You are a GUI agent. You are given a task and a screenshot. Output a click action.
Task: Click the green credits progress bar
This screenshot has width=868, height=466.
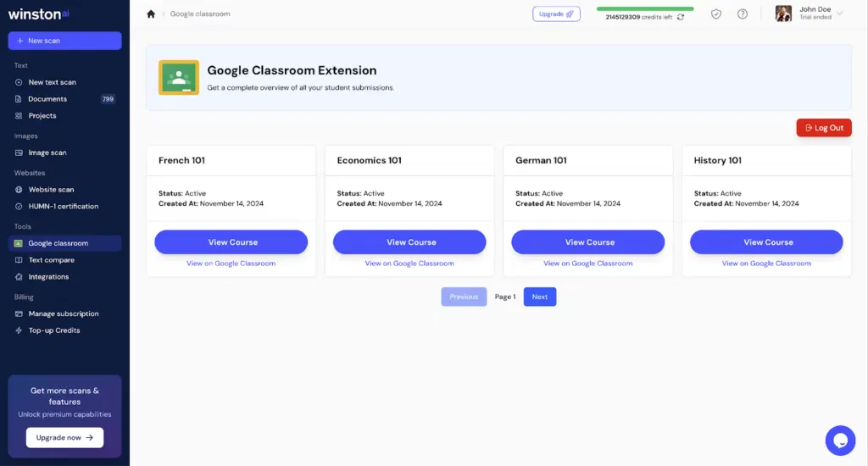click(644, 8)
